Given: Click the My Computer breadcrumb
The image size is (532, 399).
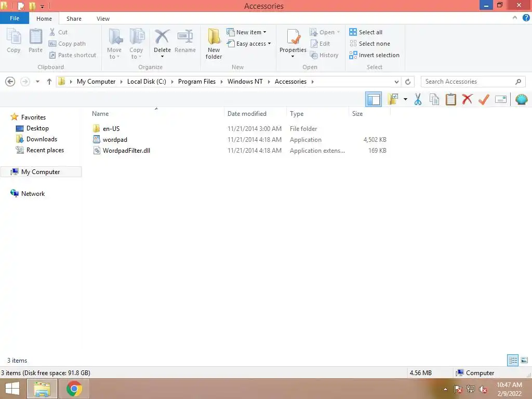Looking at the screenshot, I should pos(96,82).
